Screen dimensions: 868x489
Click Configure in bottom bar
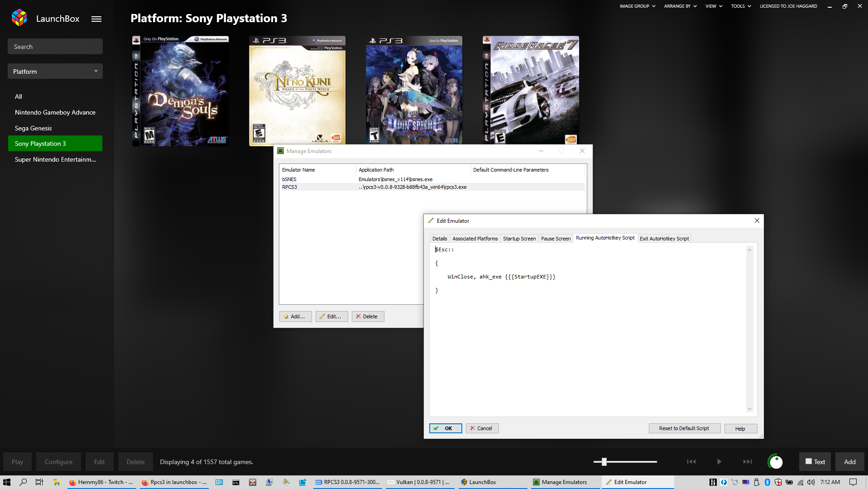(58, 462)
